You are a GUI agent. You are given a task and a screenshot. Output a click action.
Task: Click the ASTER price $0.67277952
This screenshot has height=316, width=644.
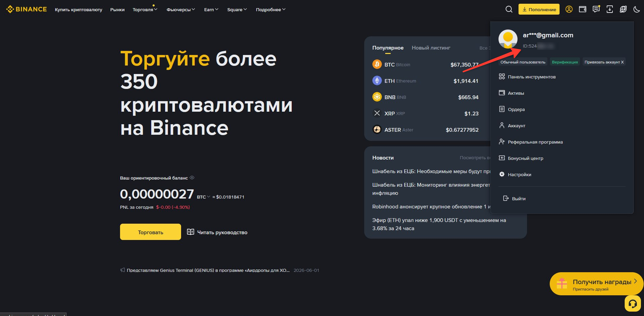pyautogui.click(x=462, y=130)
